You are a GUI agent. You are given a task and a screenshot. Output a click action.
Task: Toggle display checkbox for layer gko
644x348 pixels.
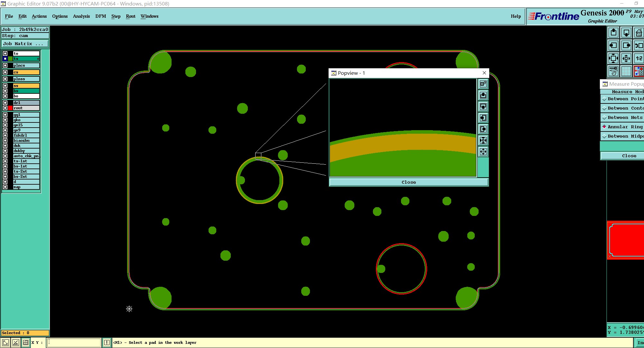point(5,120)
